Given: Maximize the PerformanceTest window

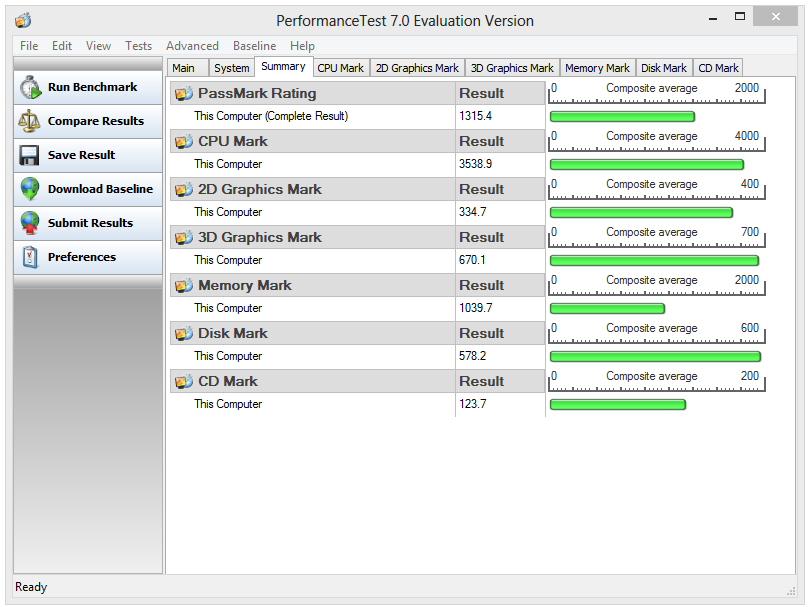Looking at the screenshot, I should tap(740, 16).
